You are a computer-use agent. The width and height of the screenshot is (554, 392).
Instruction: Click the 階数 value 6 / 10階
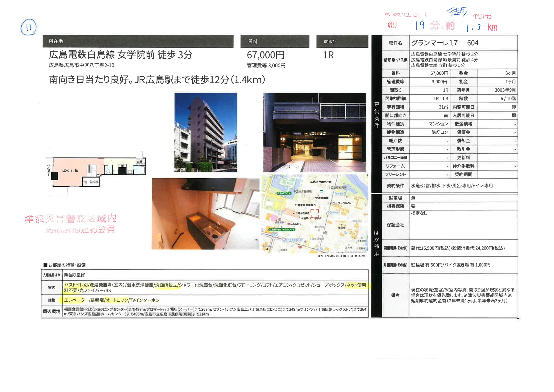(508, 99)
